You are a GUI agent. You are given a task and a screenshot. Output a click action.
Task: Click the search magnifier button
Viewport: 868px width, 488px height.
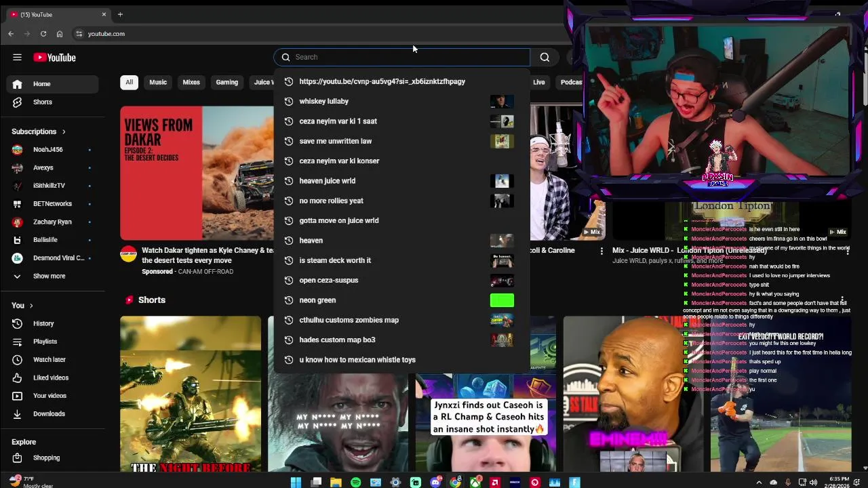tap(545, 58)
